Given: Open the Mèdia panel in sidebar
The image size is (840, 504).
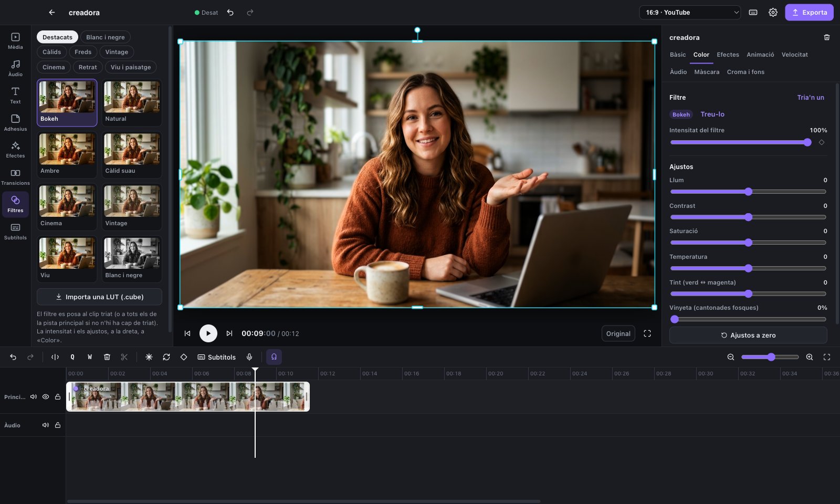Looking at the screenshot, I should click(15, 41).
